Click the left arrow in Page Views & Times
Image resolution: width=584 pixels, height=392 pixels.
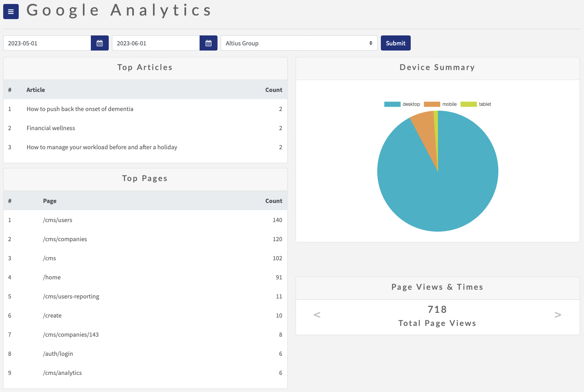pyautogui.click(x=317, y=314)
